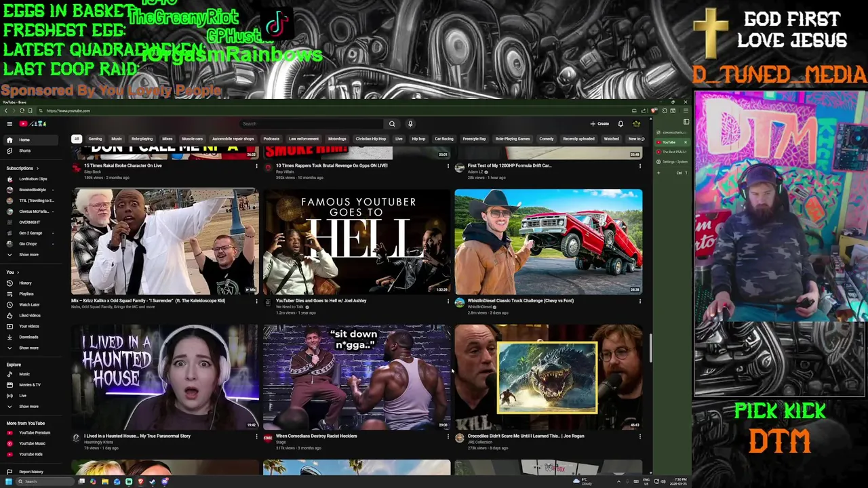Viewport: 868px width, 488px height.
Task: Click the Brave shields icon
Action: (x=654, y=110)
